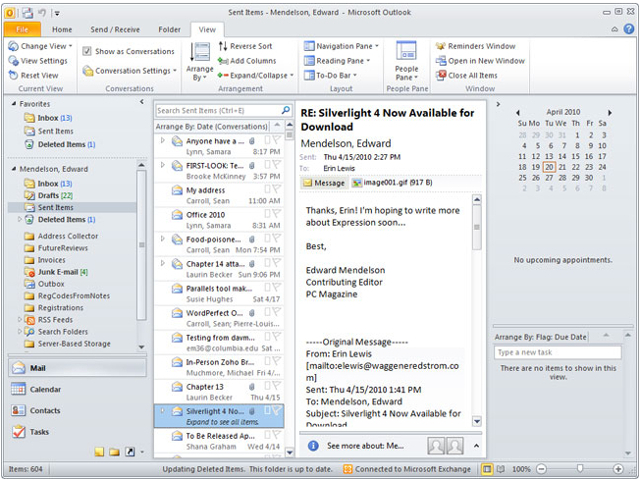The image size is (640, 480).
Task: Open To-Do Bar dropdown
Action: pos(331,76)
